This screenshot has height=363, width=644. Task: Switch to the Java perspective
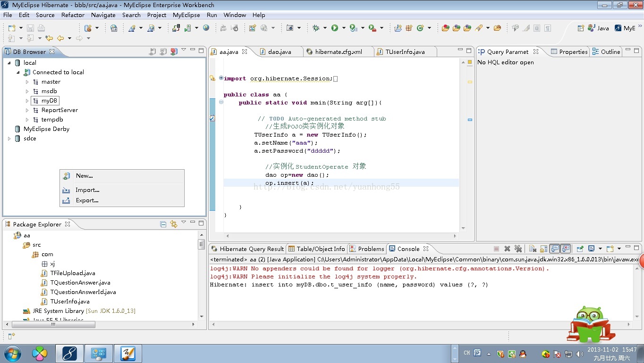[598, 28]
